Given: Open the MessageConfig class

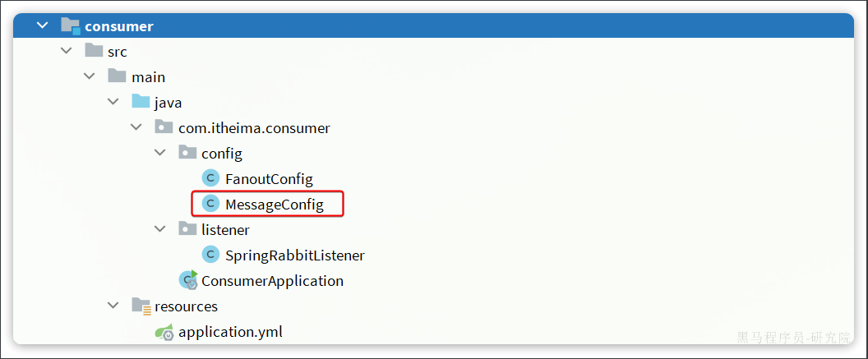Looking at the screenshot, I should 274,205.
